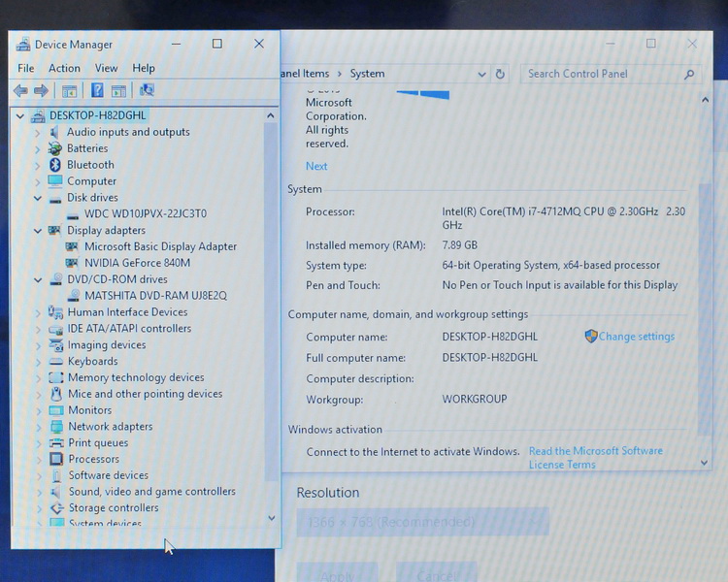Open the Resolution dropdown showing 1366 × 768
Viewport: 728px width, 582px height.
click(423, 522)
